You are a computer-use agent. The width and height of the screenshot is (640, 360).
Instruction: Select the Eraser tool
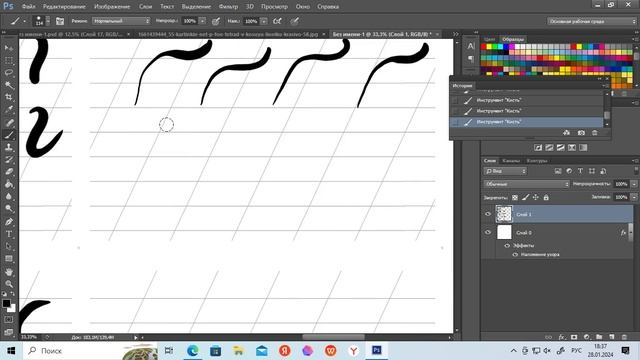9,172
